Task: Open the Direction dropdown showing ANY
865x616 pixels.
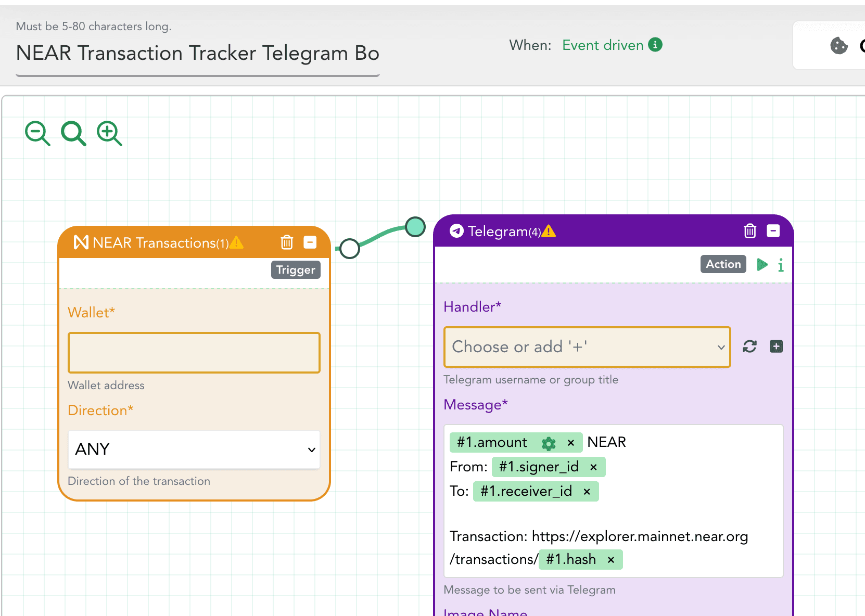Action: [x=194, y=450]
